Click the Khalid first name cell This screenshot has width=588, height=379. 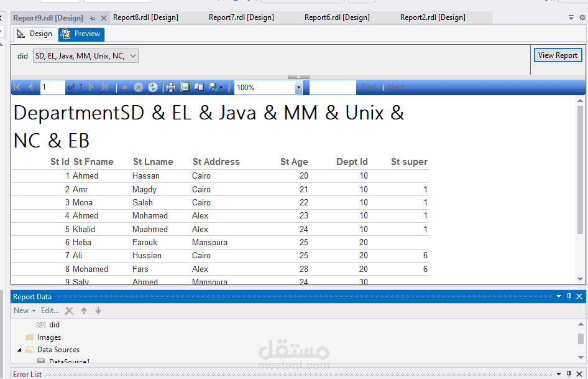click(84, 229)
